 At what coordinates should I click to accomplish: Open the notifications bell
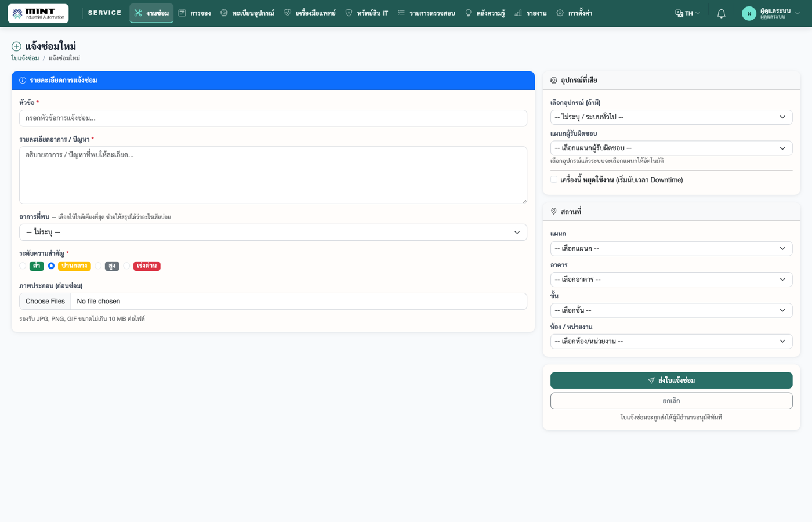(721, 13)
